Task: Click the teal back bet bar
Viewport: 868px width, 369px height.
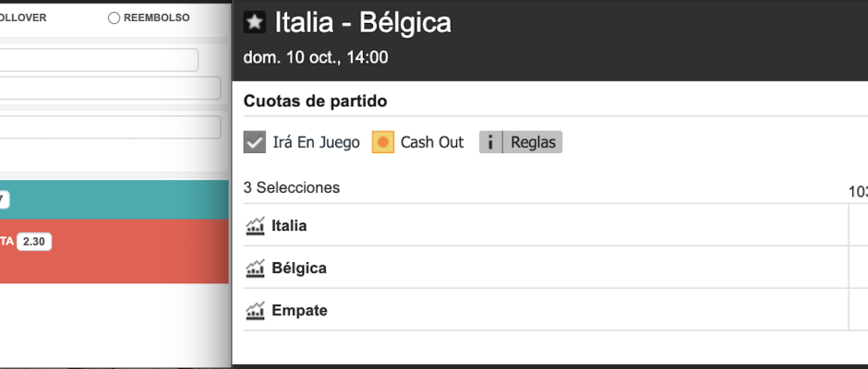Action: tap(114, 199)
